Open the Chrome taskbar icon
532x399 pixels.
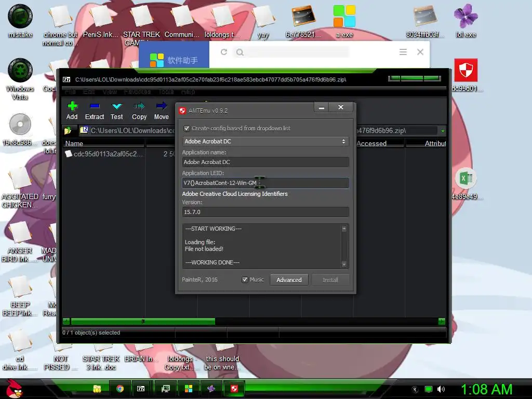tap(120, 389)
